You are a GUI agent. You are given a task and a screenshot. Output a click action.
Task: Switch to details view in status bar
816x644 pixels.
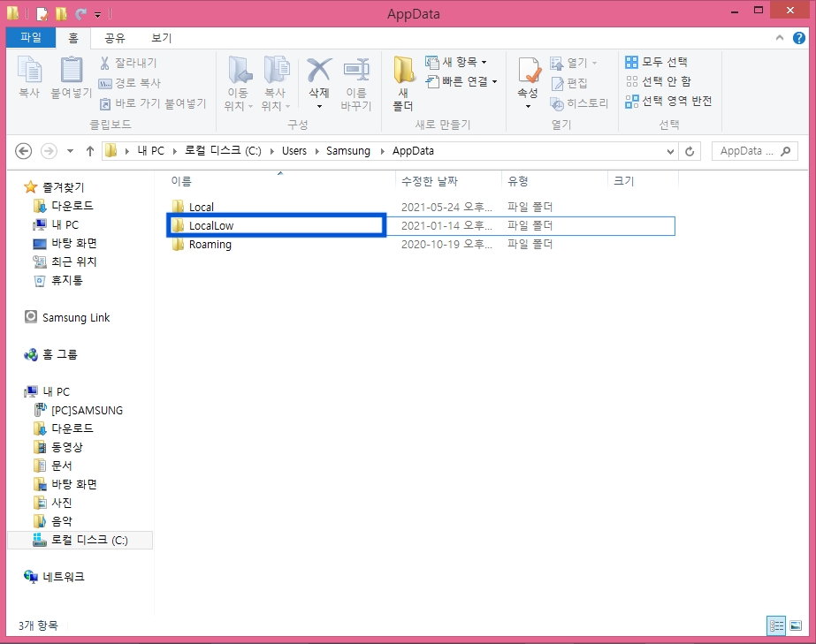pyautogui.click(x=776, y=625)
